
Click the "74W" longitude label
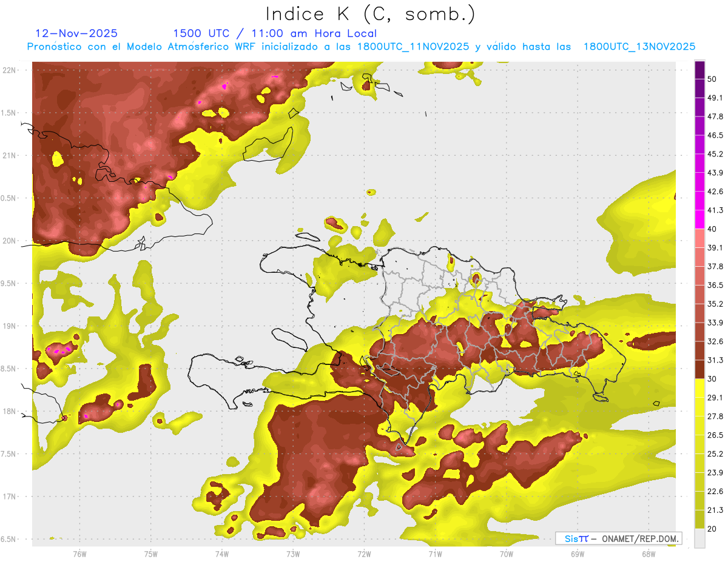tap(222, 554)
